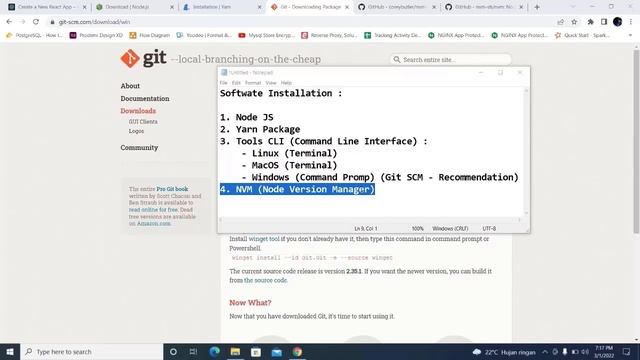
Task: Open the Chrome extensions puzzle icon
Action: (590, 22)
